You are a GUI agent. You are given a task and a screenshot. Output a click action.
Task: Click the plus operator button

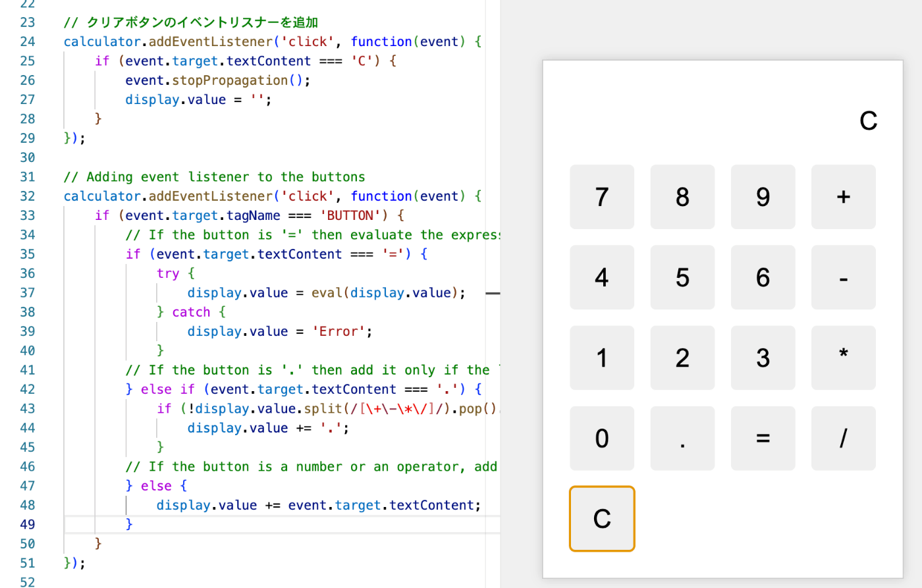coord(844,197)
